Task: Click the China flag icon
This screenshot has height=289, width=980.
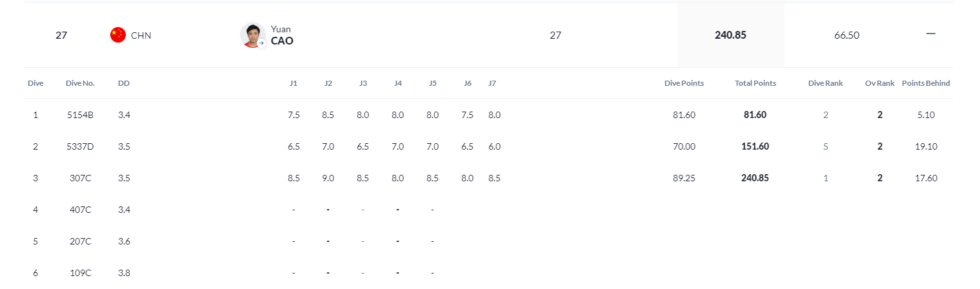Action: (118, 35)
